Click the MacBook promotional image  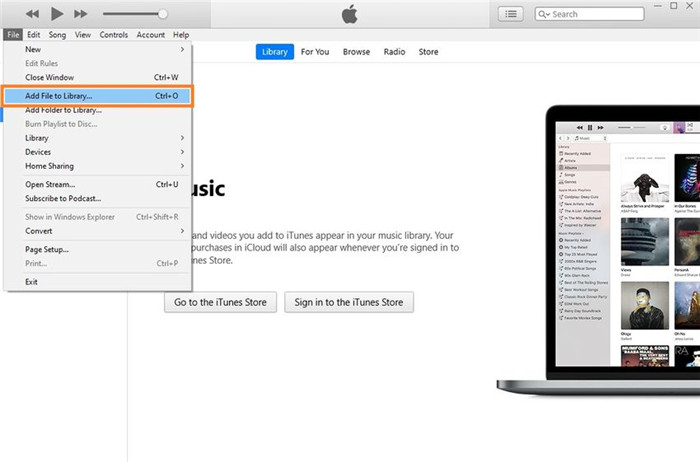(598, 250)
